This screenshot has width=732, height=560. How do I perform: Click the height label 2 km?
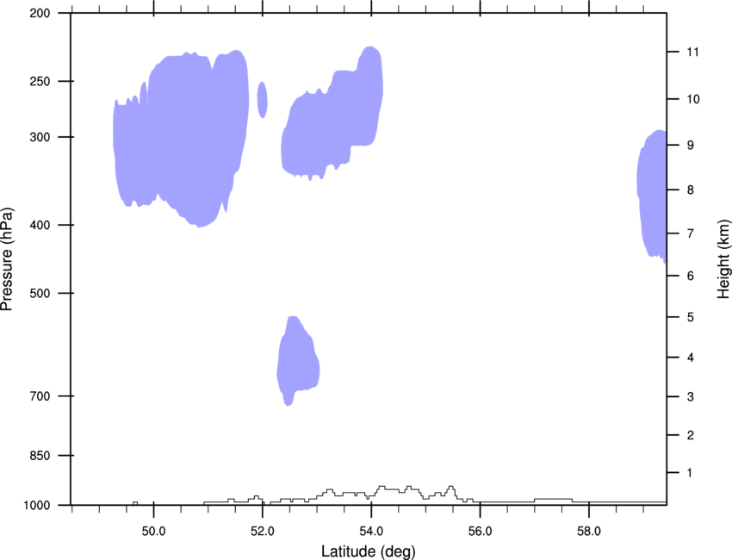(x=691, y=435)
